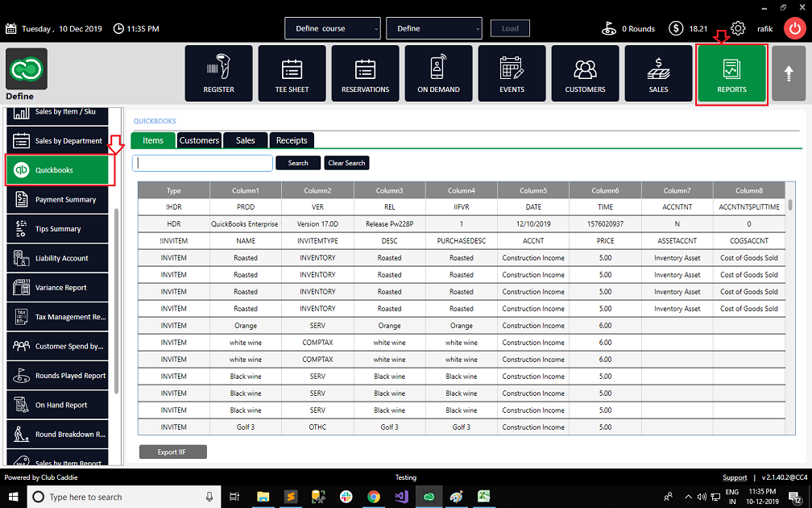Expand the Define dropdown next to Load
The height and width of the screenshot is (508, 812).
434,28
